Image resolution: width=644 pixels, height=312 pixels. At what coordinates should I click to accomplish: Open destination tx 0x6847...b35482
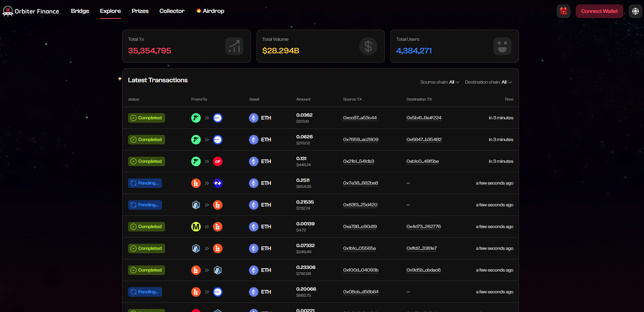point(424,140)
